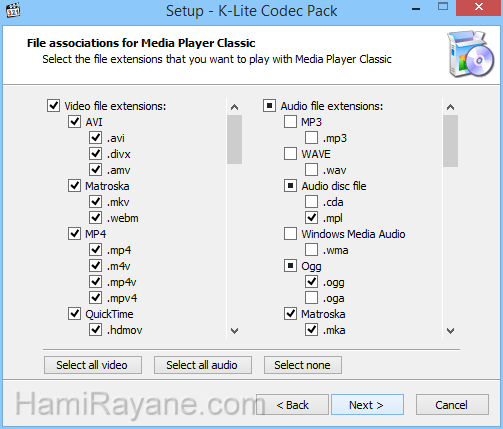
Task: Click the video list scroll up arrow
Action: point(234,107)
